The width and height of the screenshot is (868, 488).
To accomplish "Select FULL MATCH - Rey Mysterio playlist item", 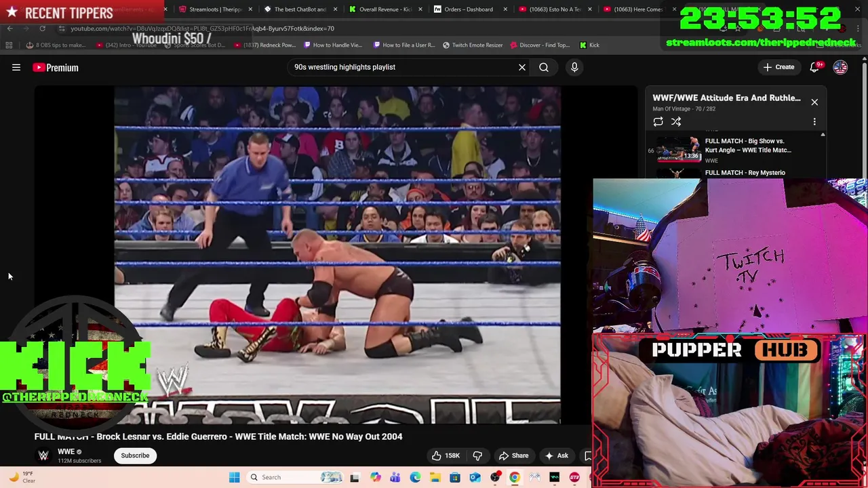I will point(745,173).
